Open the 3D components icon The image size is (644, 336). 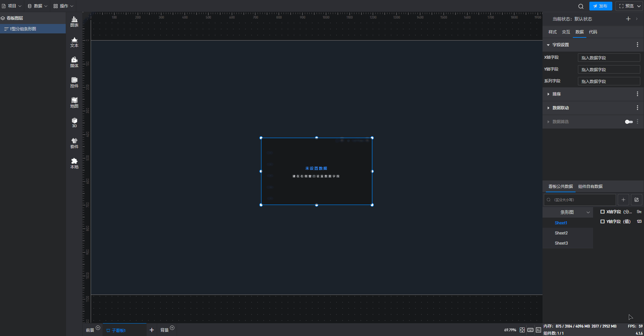click(x=74, y=122)
